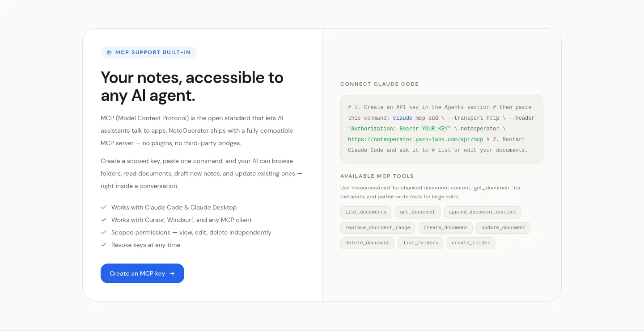
Task: Click the heading Your notes, accessible to any AI agent
Action: coord(192,86)
